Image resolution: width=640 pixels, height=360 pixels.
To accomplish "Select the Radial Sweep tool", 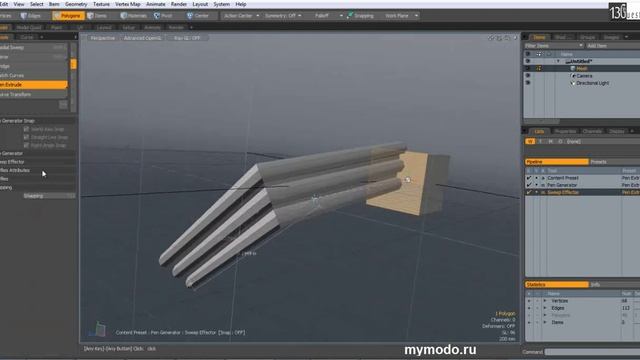I will click(33, 47).
